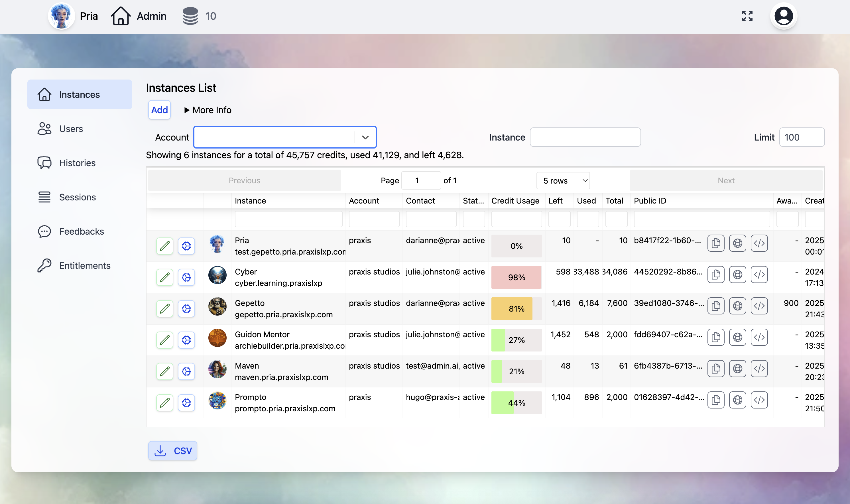
Task: Click Cyber's 98% credit usage bar
Action: (516, 277)
